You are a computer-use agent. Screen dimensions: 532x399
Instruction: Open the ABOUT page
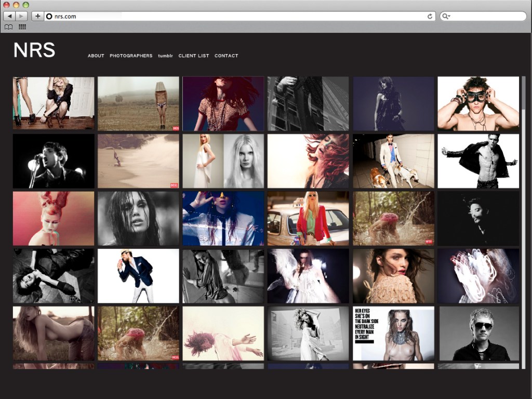click(x=96, y=56)
